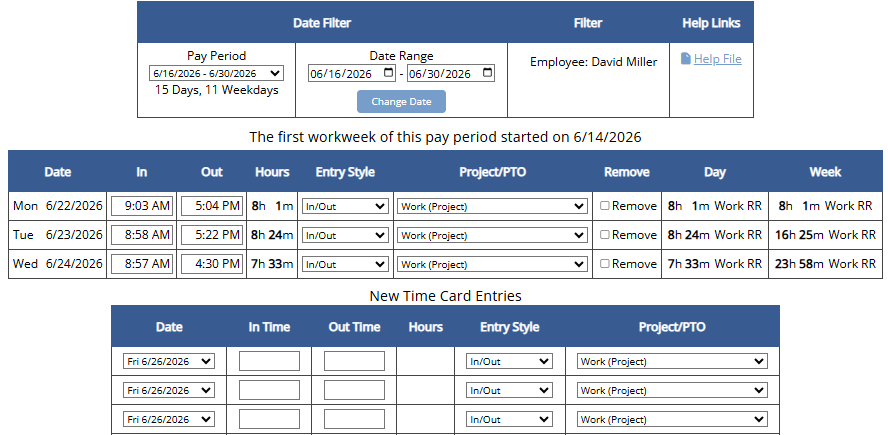Image resolution: width=888 pixels, height=435 pixels.
Task: Open Project/PTO dropdown in first new entry row
Action: click(x=672, y=361)
